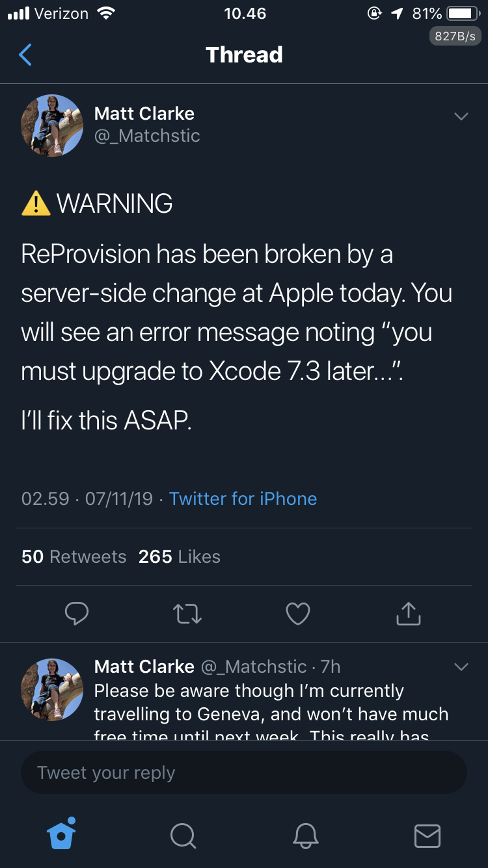
Task: Open the Messages envelope tab
Action: pos(427,835)
